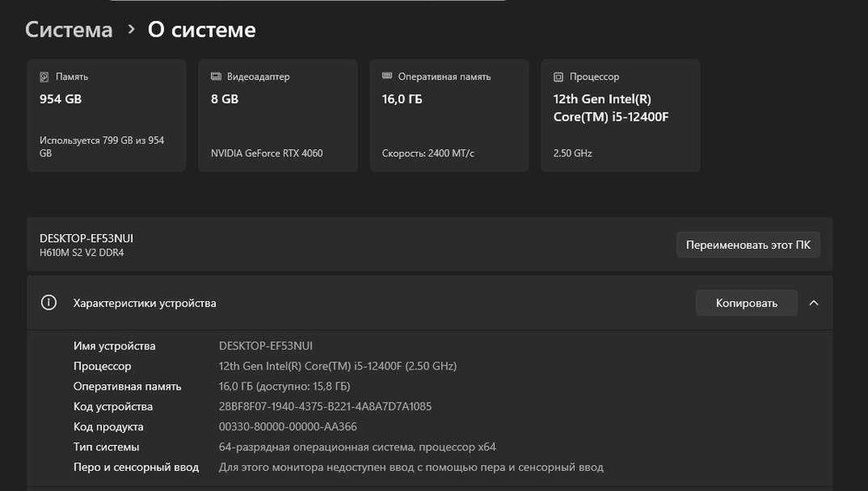Click the breadcrumb chevron separator
This screenshot has width=868, height=491.
click(x=131, y=29)
